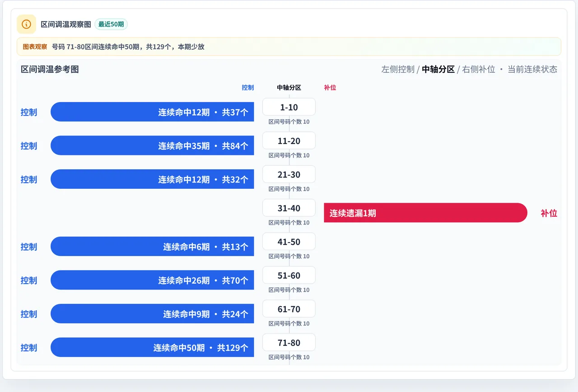This screenshot has height=392, width=578.
Task: Select the 51-60 range box
Action: pyautogui.click(x=289, y=275)
